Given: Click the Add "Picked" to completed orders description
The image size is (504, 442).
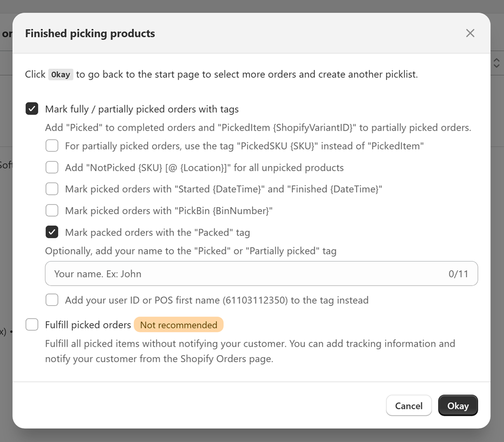Looking at the screenshot, I should click(258, 128).
